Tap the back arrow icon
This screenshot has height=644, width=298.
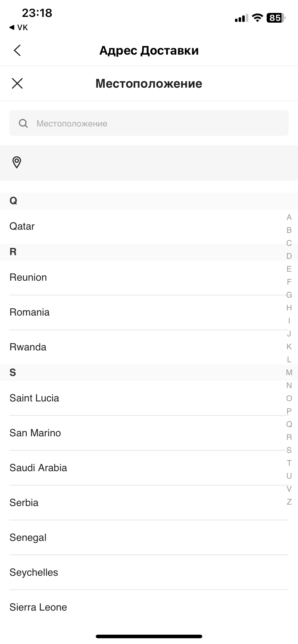pos(17,50)
